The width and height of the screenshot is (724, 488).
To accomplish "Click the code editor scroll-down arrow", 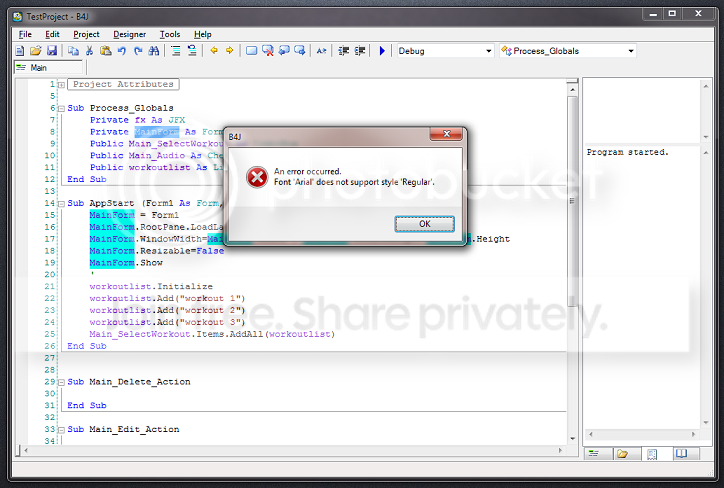I will point(573,439).
